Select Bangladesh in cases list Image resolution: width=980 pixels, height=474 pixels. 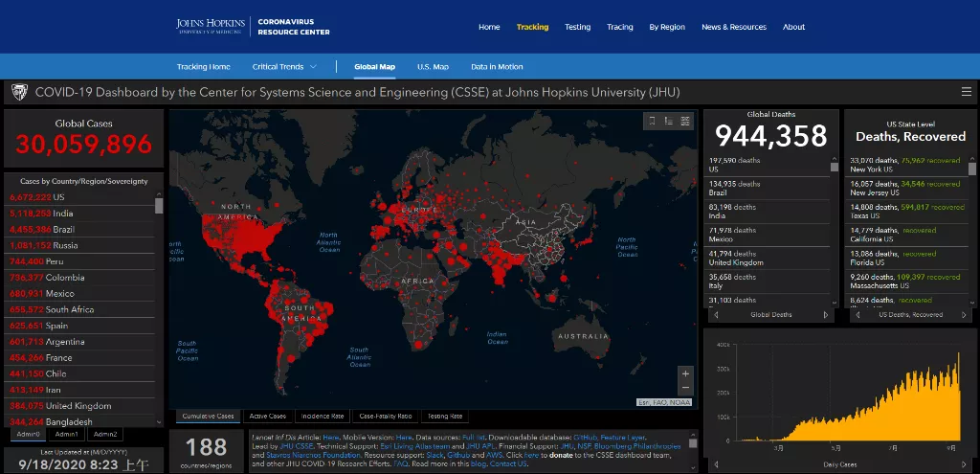click(80, 422)
